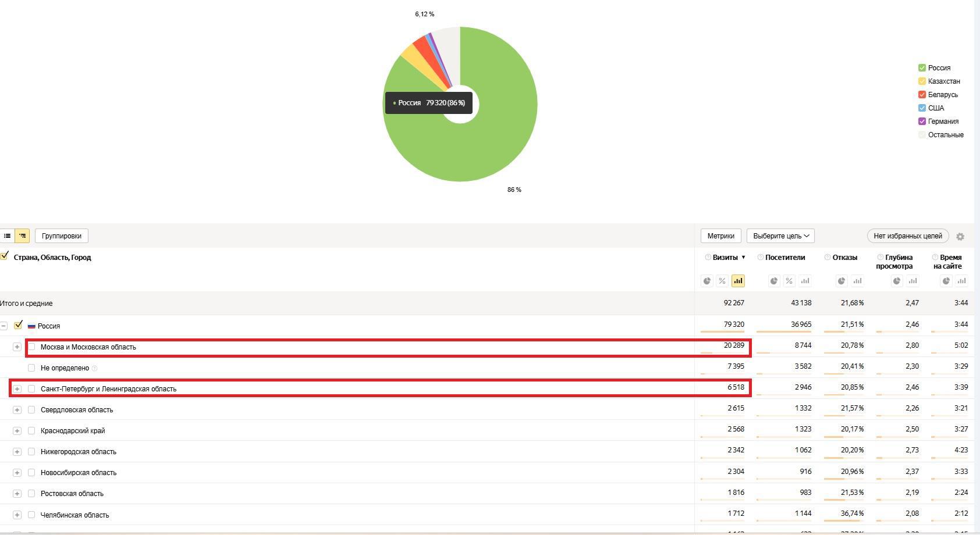Screen dimensions: 980x535
Task: Click the Нет избранных целей button
Action: point(908,236)
